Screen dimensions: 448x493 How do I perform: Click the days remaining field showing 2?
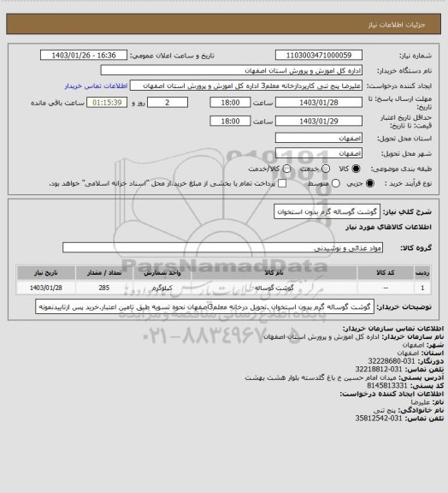click(168, 103)
